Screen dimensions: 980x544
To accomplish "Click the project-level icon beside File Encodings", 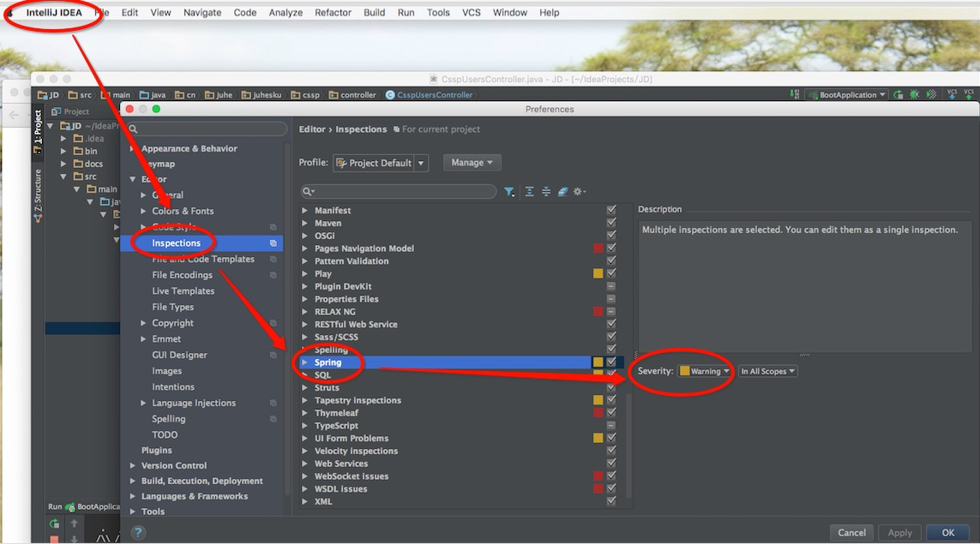I will 274,275.
